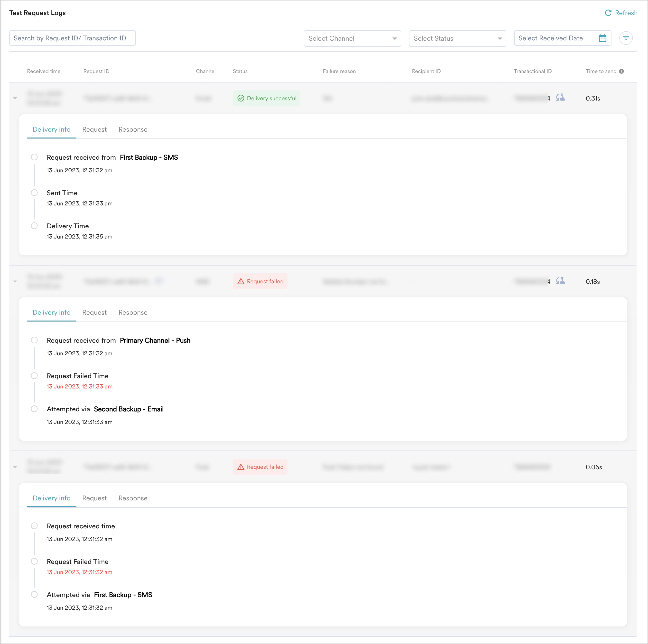Open the Select Status dropdown

point(457,38)
